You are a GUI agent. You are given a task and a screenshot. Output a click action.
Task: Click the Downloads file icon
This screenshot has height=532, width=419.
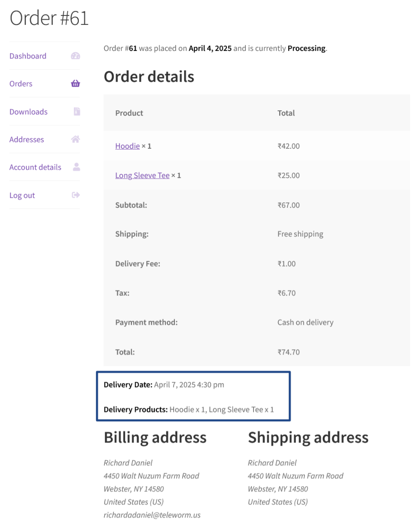77,112
